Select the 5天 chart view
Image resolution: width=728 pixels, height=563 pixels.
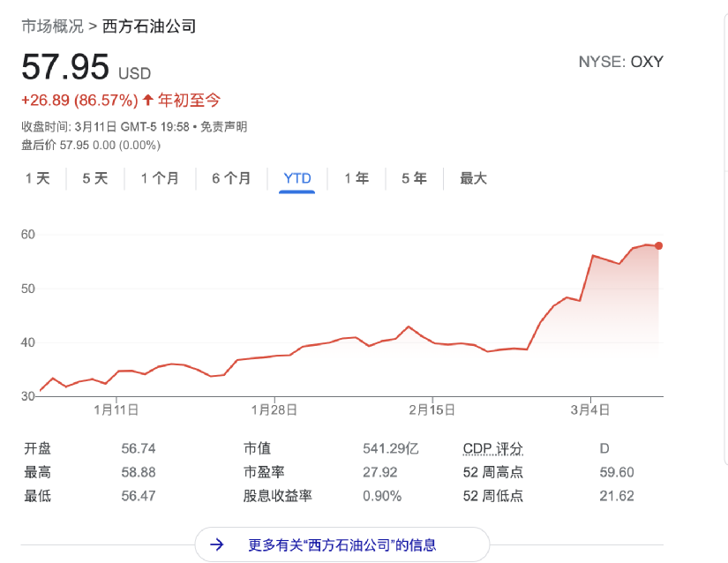pyautogui.click(x=94, y=178)
